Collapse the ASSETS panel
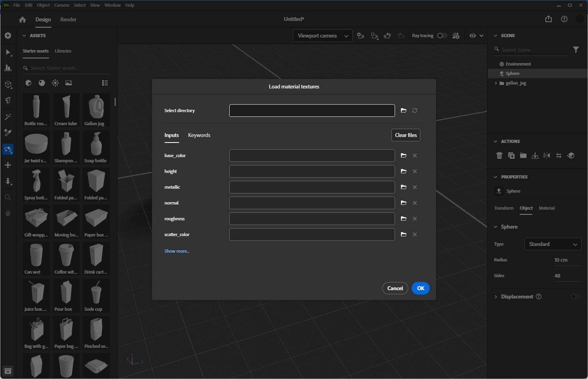Image resolution: width=588 pixels, height=379 pixels. pos(24,36)
